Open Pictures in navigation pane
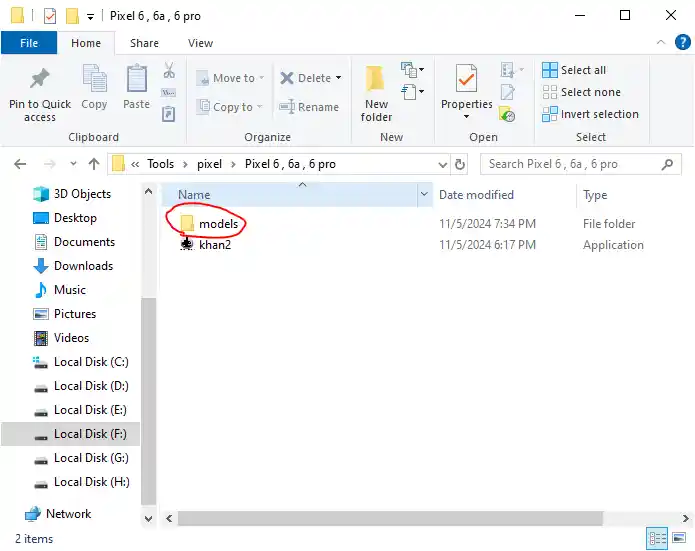This screenshot has height=551, width=695. [64, 313]
